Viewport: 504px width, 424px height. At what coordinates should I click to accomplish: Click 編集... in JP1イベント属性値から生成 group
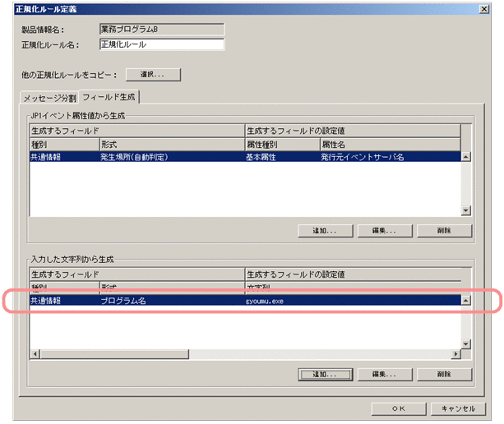click(385, 231)
